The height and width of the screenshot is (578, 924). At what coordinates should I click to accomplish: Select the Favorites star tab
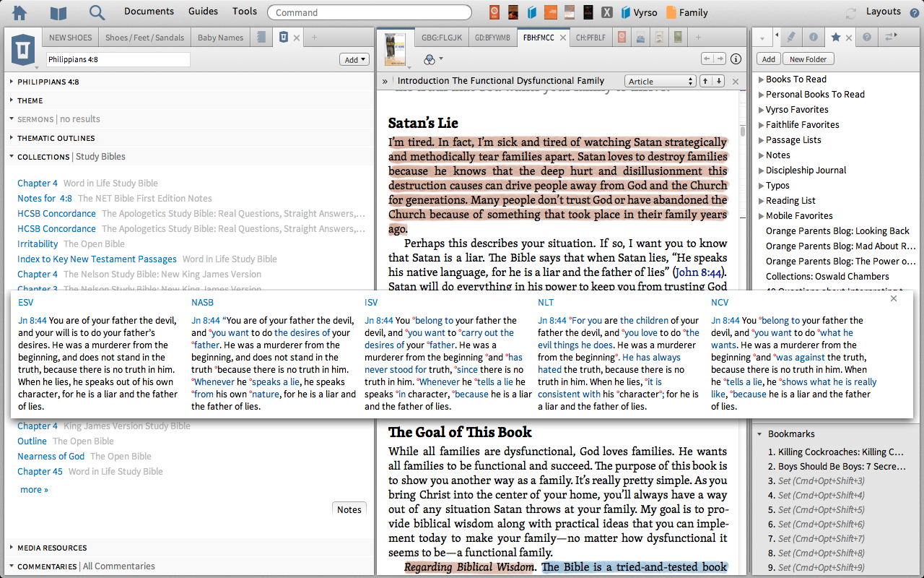point(835,37)
